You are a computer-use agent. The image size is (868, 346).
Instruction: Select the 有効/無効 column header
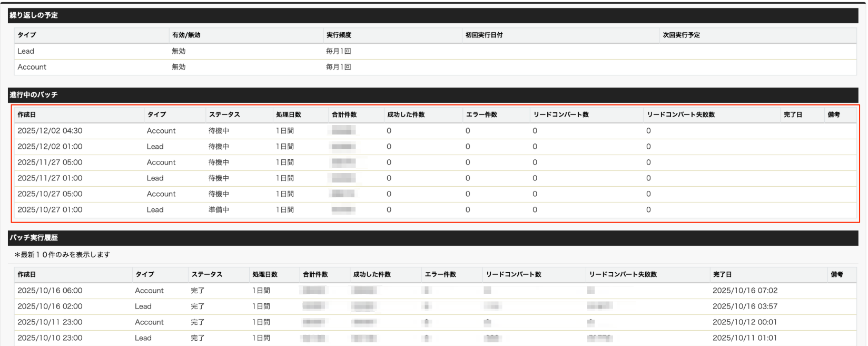[186, 35]
